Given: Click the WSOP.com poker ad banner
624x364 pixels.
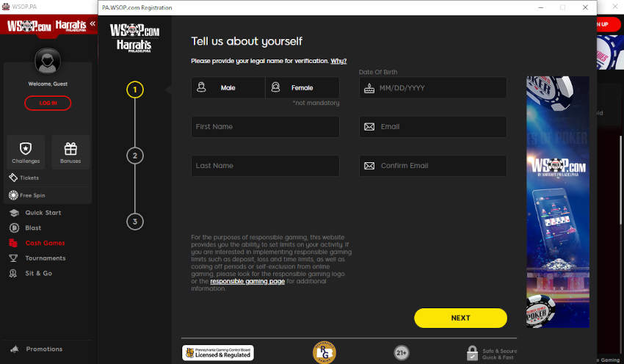Looking at the screenshot, I should 558,202.
